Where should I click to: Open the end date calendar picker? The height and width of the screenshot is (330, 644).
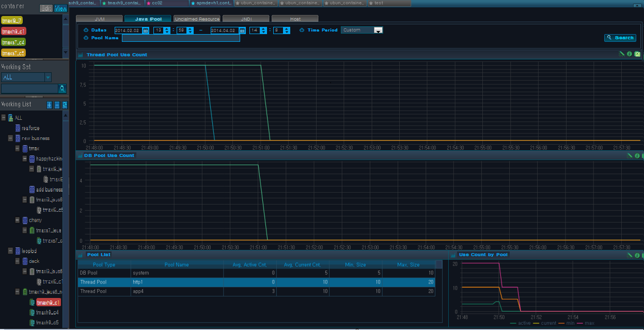pyautogui.click(x=241, y=30)
